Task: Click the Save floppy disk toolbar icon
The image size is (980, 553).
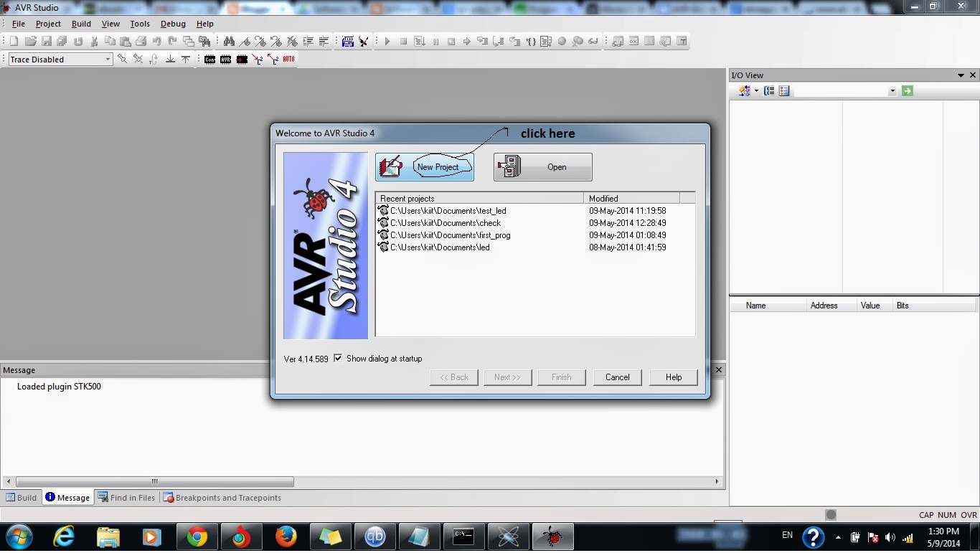Action: point(46,42)
